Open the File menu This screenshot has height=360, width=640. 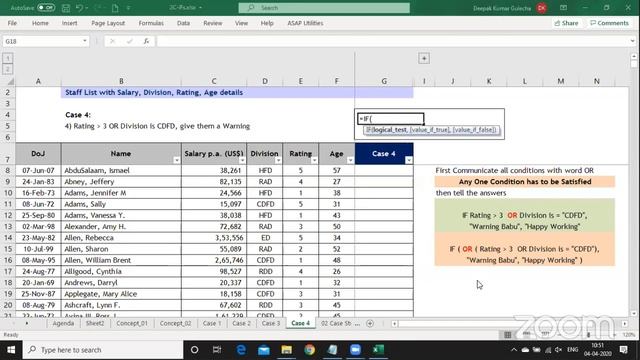coord(12,23)
